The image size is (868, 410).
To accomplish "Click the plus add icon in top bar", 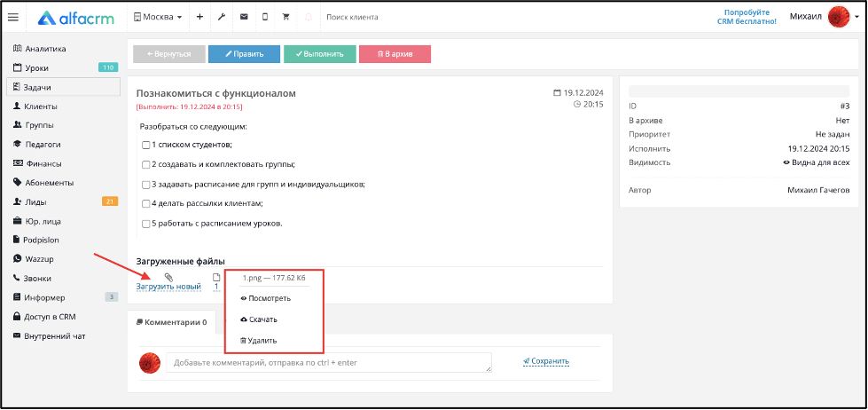I will point(199,17).
